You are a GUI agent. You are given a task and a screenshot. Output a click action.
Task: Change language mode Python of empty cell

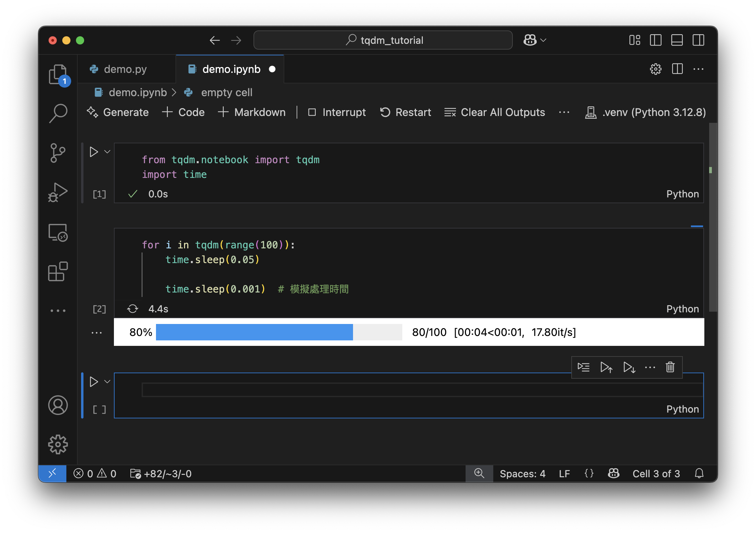682,409
